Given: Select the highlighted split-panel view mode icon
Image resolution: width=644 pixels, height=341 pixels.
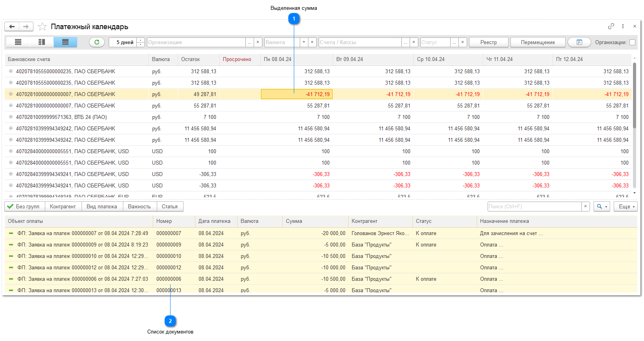Looking at the screenshot, I should [x=65, y=42].
